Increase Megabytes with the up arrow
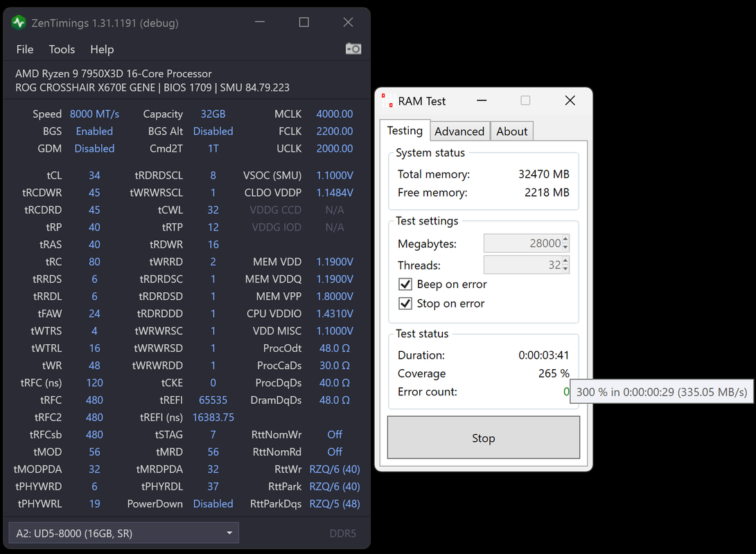Viewport: 756px width, 554px height. pyautogui.click(x=565, y=239)
